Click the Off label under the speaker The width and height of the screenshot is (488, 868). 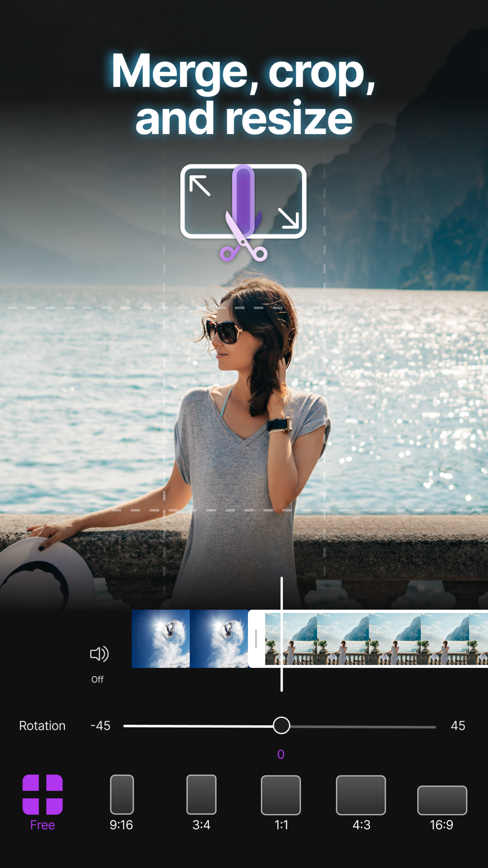click(x=98, y=679)
